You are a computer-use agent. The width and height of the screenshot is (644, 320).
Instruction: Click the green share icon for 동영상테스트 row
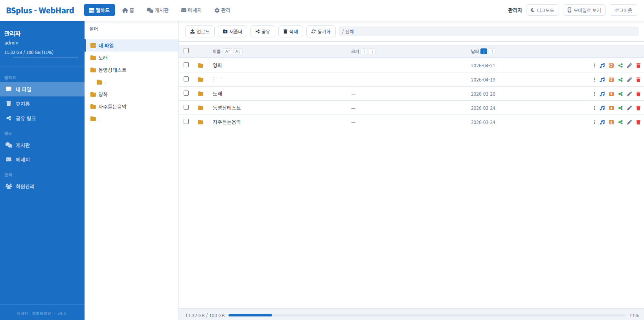coord(620,108)
